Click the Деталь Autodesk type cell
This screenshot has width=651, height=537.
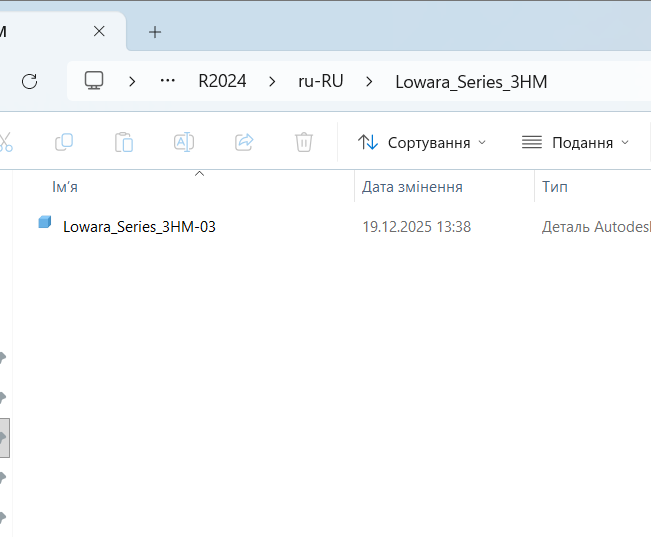tap(596, 227)
